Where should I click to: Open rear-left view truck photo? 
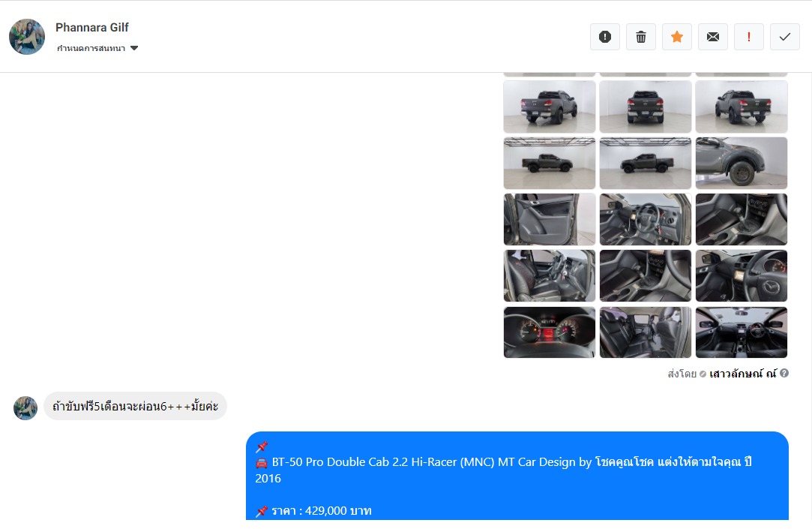(x=550, y=107)
